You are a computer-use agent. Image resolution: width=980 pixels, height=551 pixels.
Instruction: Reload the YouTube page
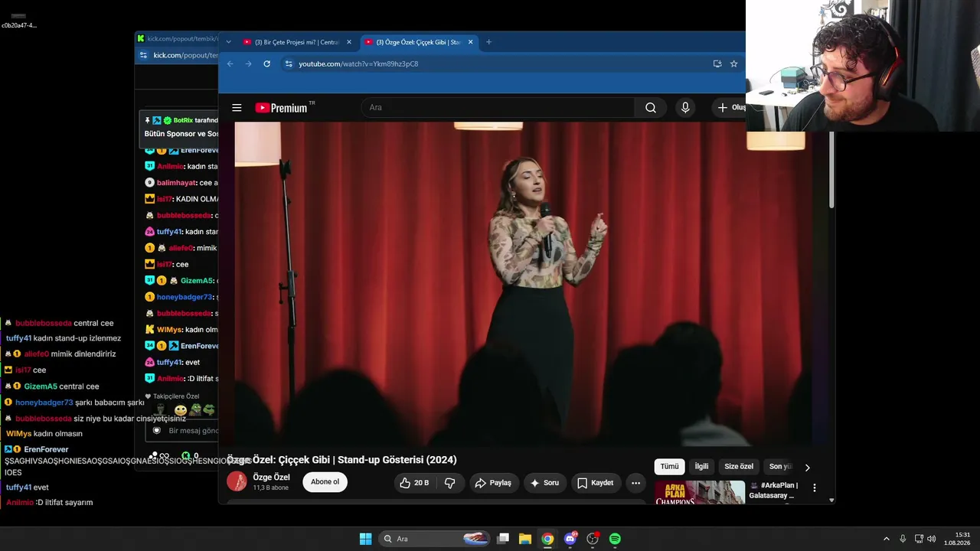pos(266,64)
